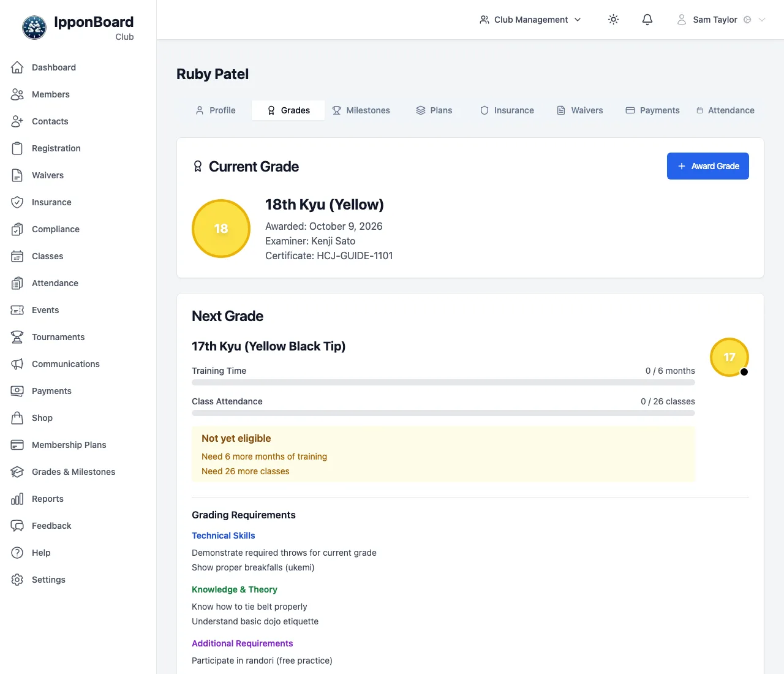Viewport: 784px width, 674px height.
Task: Click the Feedback chat bubble icon
Action: point(17,526)
